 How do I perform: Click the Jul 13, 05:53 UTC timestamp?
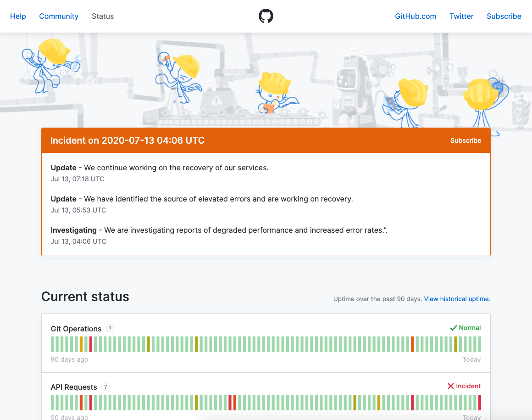coord(78,210)
